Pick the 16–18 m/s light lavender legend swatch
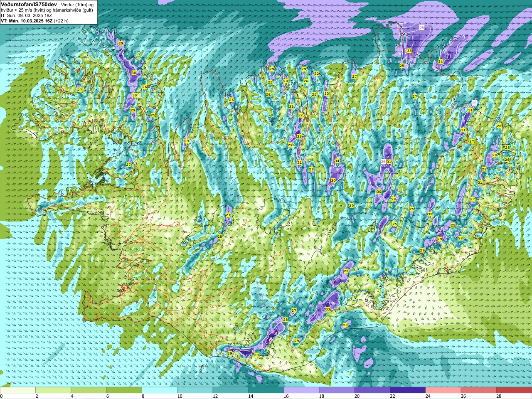This screenshot has height=399, width=532. pos(301,390)
